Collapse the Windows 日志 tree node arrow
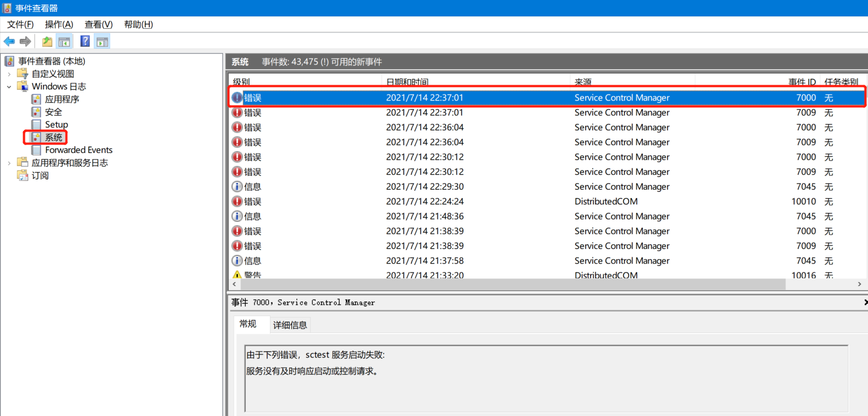Viewport: 868px width, 416px height. point(9,86)
